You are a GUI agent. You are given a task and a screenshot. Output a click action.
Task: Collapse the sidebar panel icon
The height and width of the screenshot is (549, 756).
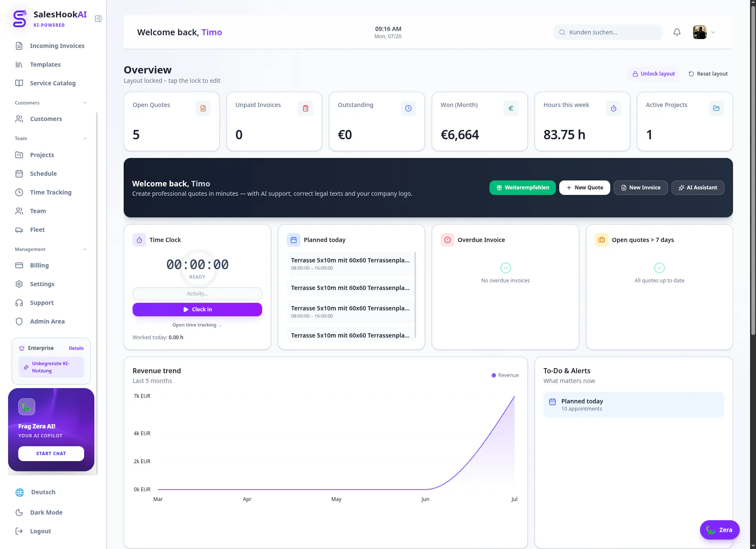pyautogui.click(x=98, y=19)
